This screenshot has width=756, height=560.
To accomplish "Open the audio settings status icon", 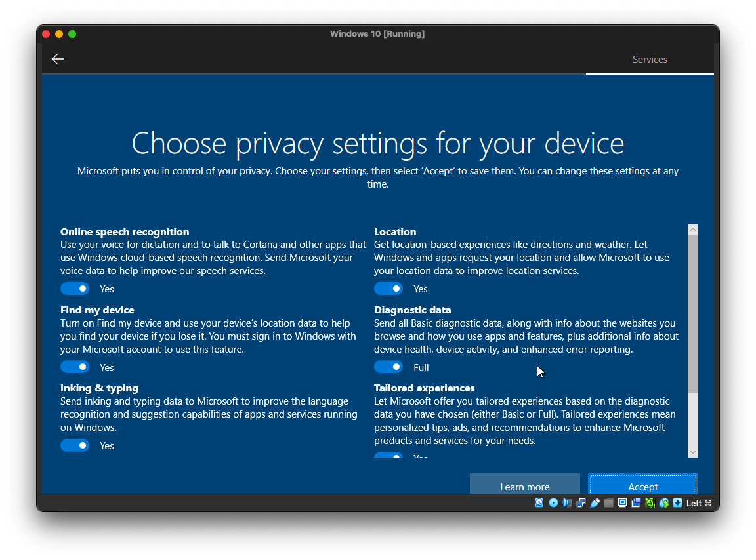I will [567, 503].
